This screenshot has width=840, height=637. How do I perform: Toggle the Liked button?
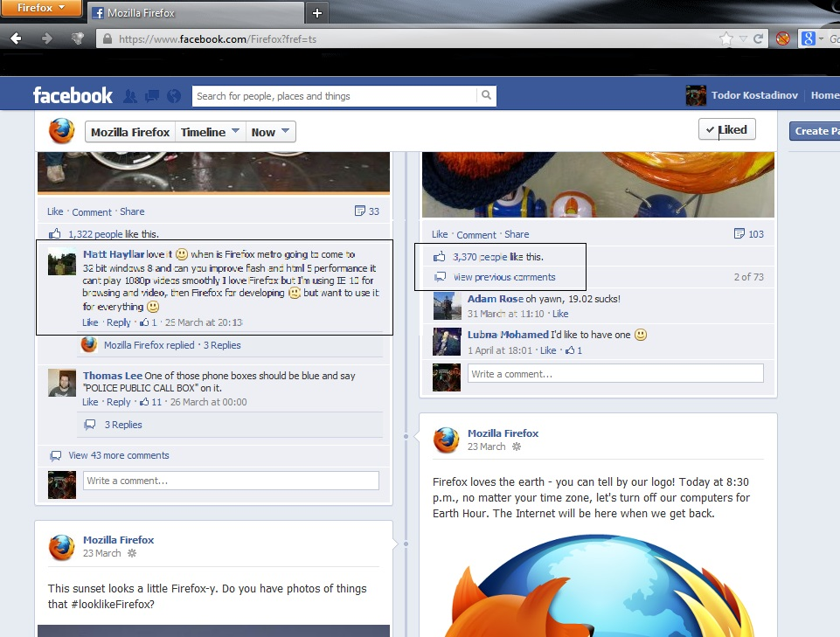[x=727, y=129]
